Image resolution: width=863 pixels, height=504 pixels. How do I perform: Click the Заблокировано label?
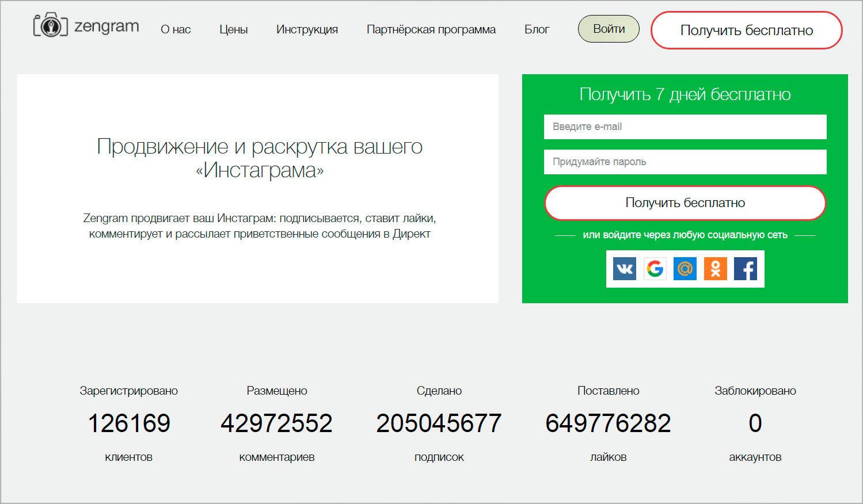(755, 391)
